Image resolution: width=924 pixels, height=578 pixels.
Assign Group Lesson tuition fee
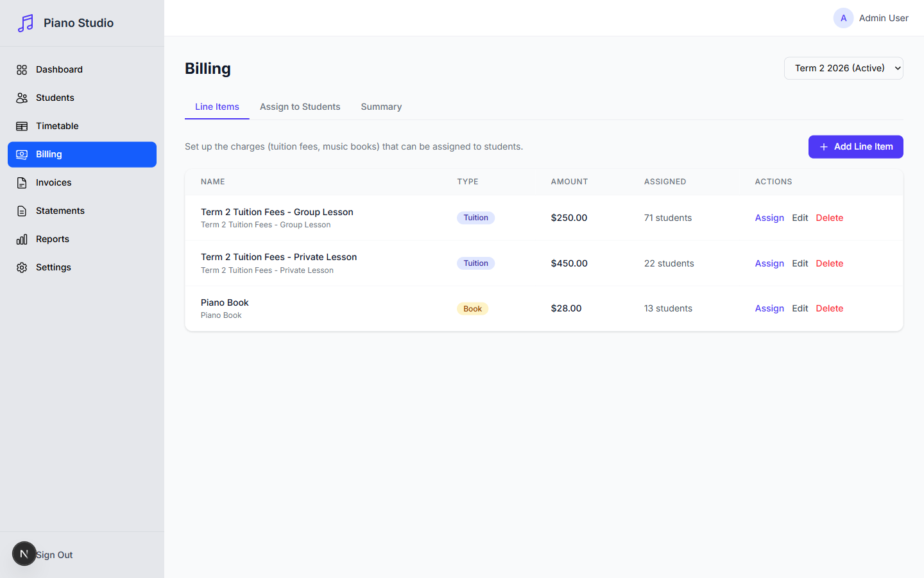pos(769,218)
